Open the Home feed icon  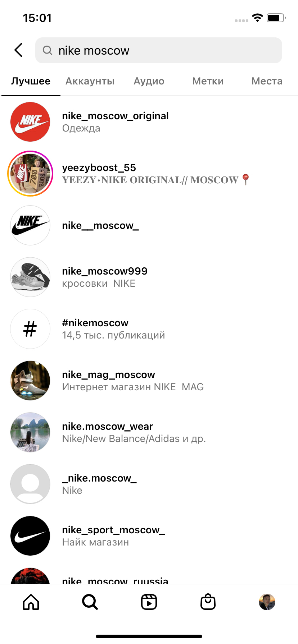tap(31, 602)
